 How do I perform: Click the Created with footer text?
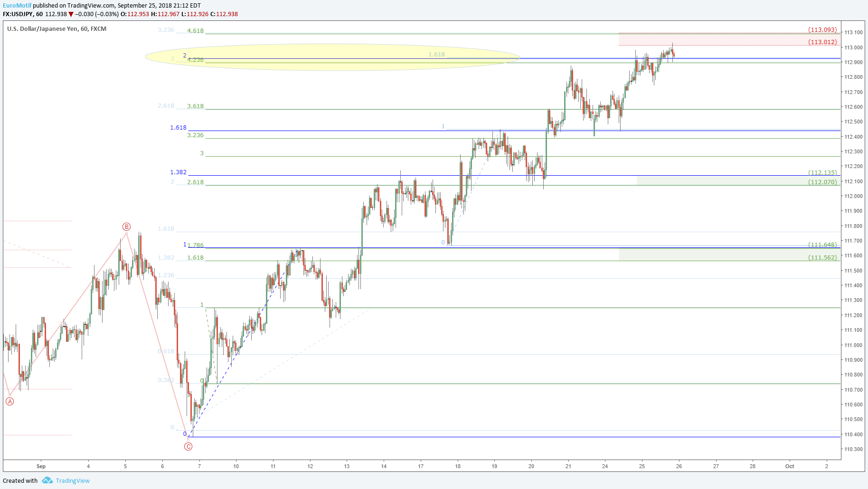[x=20, y=480]
